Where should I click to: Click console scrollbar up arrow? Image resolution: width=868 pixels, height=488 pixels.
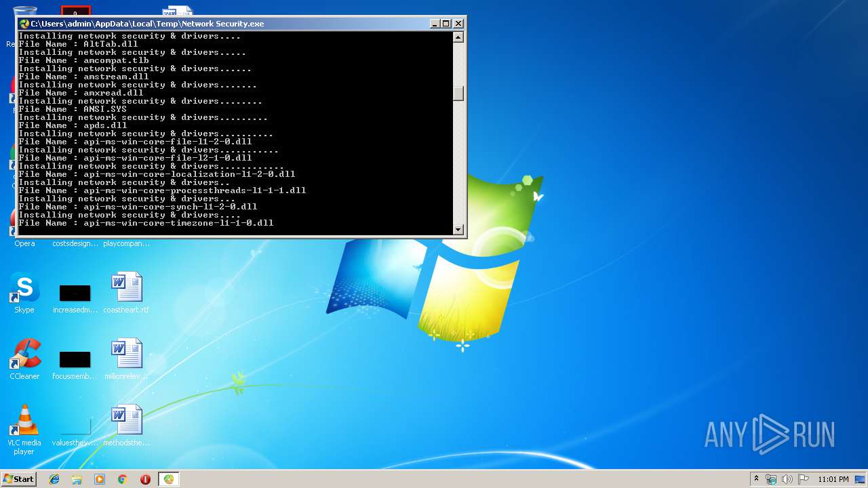coord(458,37)
